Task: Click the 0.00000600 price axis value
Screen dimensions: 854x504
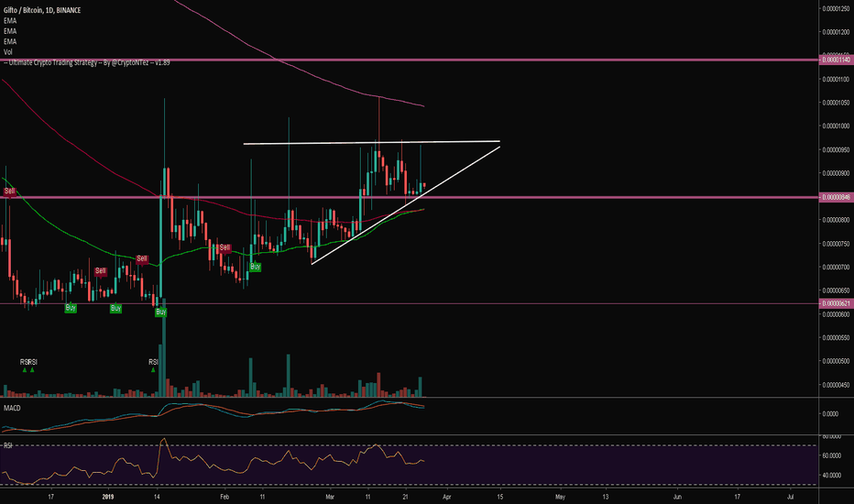Action: 836,314
